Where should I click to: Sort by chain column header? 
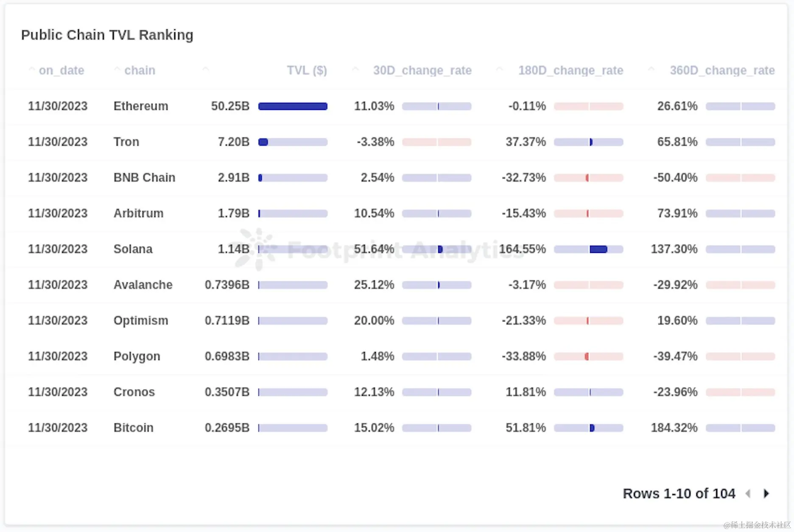coord(140,70)
